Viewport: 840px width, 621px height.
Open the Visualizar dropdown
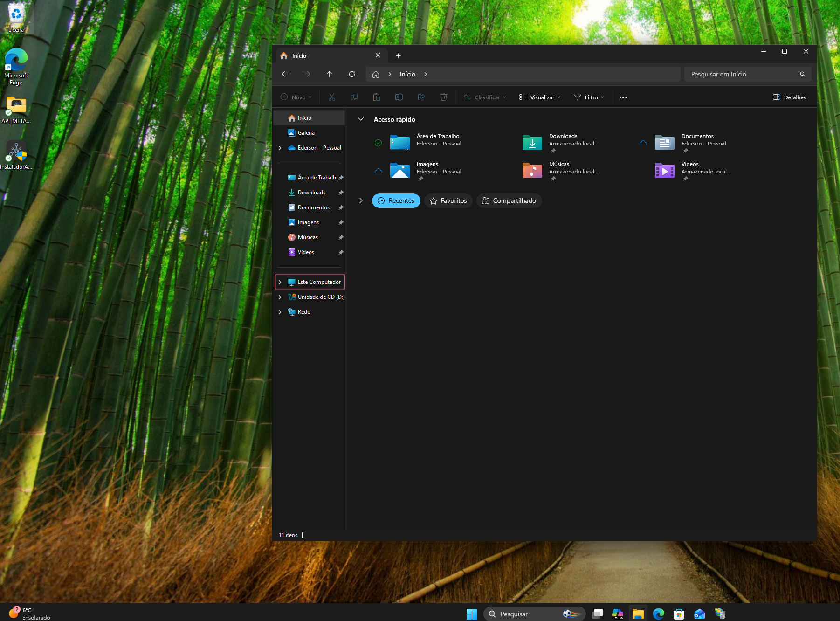point(540,97)
